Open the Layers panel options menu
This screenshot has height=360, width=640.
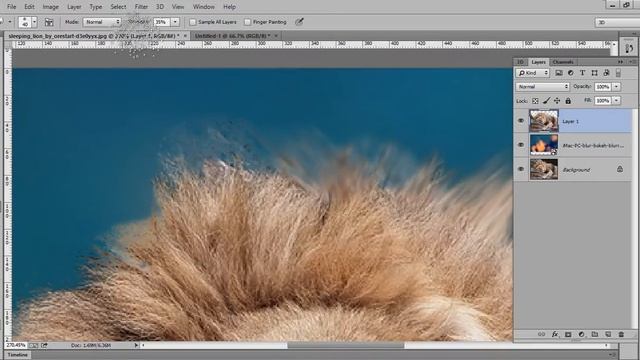click(x=632, y=62)
